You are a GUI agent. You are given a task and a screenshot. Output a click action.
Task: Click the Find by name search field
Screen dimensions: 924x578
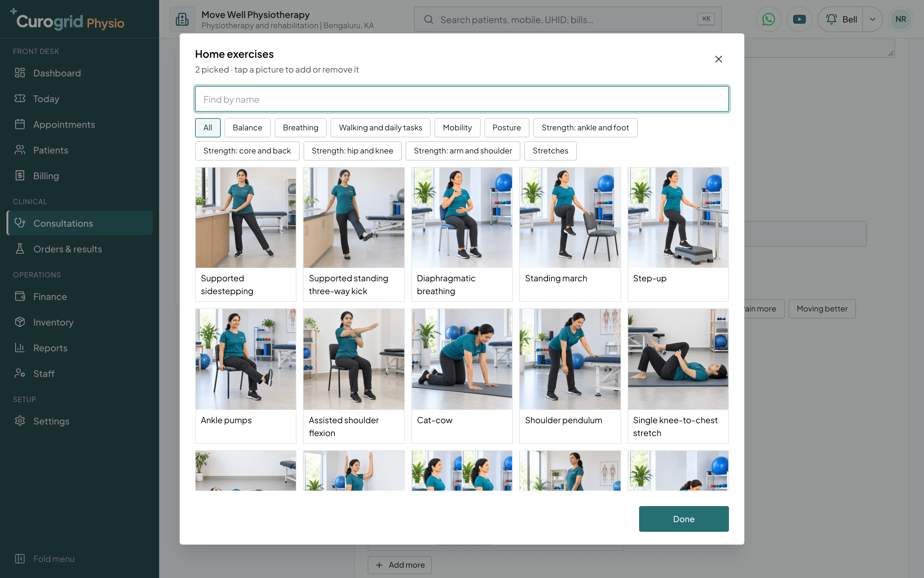pyautogui.click(x=462, y=100)
